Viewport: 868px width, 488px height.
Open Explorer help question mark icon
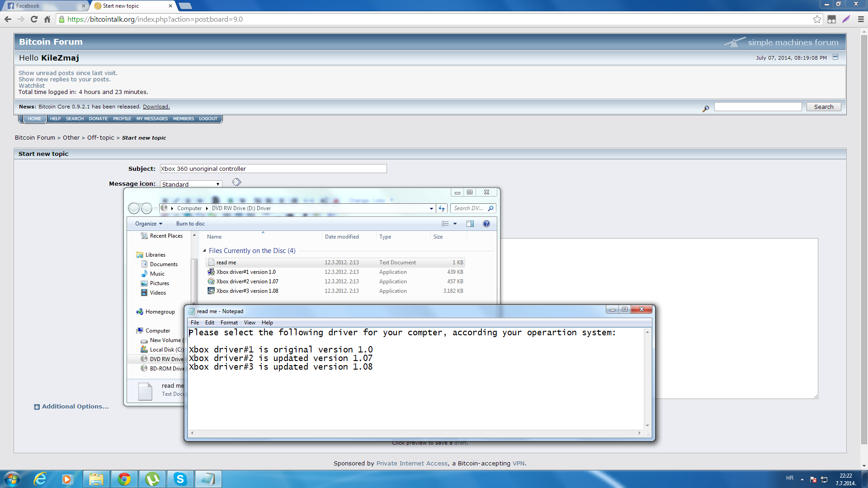(x=486, y=224)
